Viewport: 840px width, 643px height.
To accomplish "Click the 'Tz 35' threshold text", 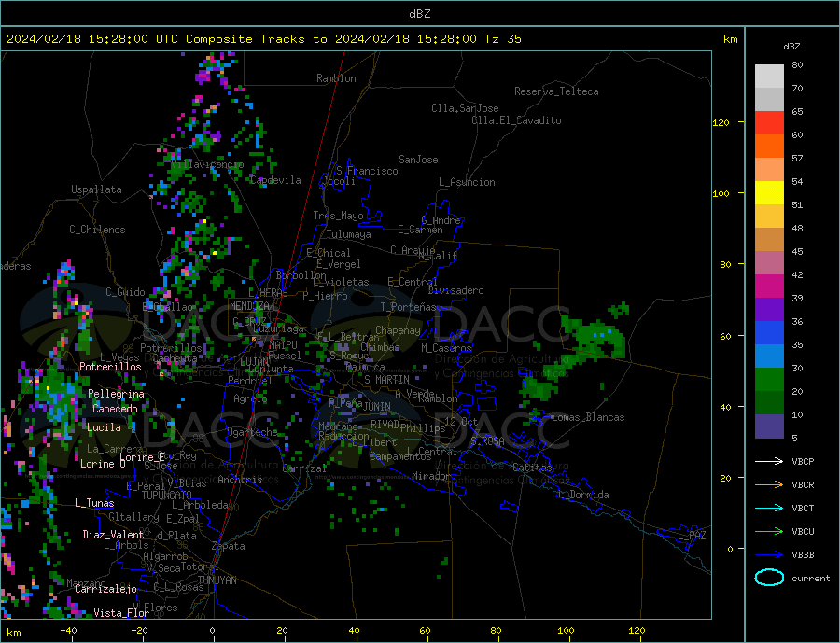I will coord(502,39).
